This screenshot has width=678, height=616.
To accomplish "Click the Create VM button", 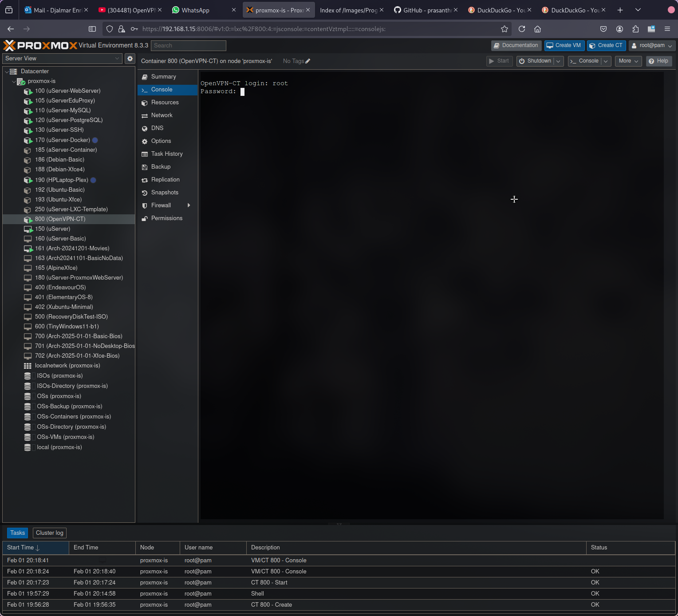I will click(x=564, y=46).
